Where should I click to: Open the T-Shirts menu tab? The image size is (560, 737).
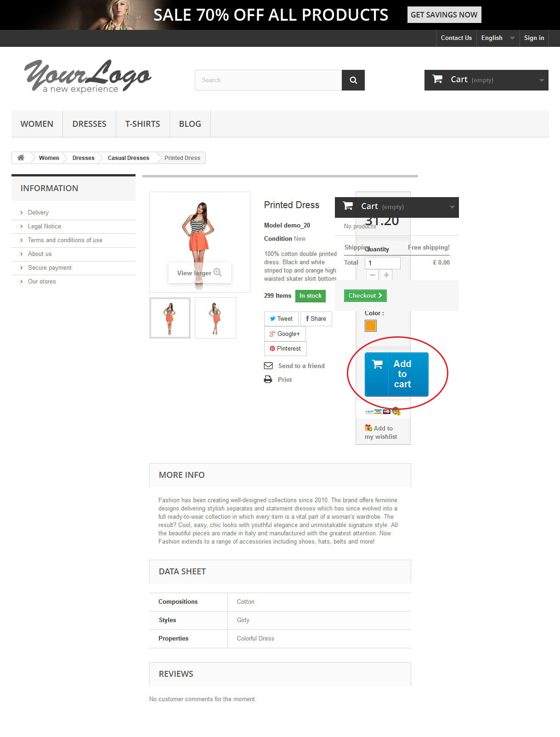143,124
